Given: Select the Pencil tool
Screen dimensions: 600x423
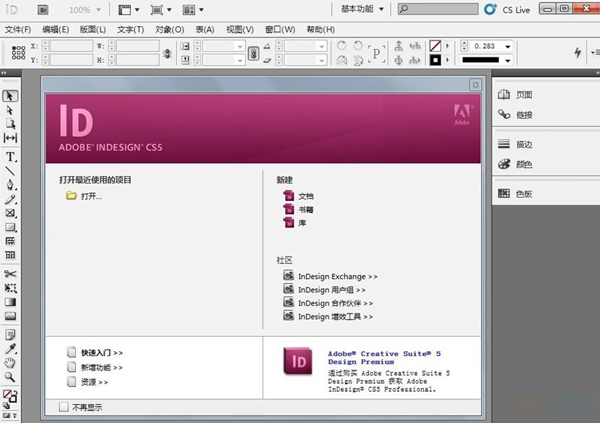Looking at the screenshot, I should click(x=10, y=199).
